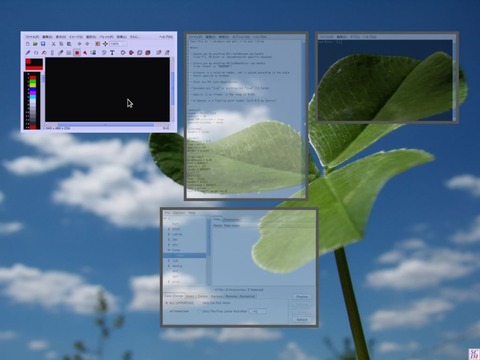
Task: Select the opt folder in the tree
Action: tap(176, 276)
